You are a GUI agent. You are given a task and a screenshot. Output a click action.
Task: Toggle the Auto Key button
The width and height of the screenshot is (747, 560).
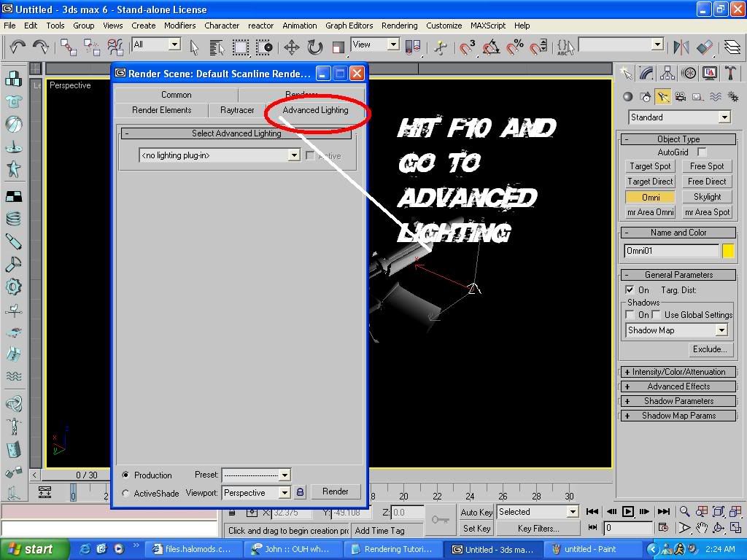click(476, 512)
